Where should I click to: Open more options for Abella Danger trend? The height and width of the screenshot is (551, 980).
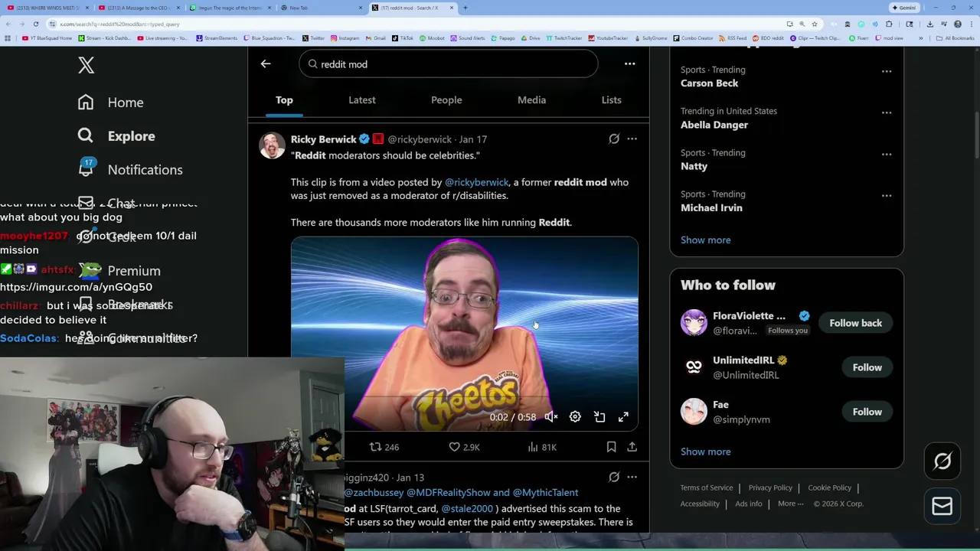[887, 112]
